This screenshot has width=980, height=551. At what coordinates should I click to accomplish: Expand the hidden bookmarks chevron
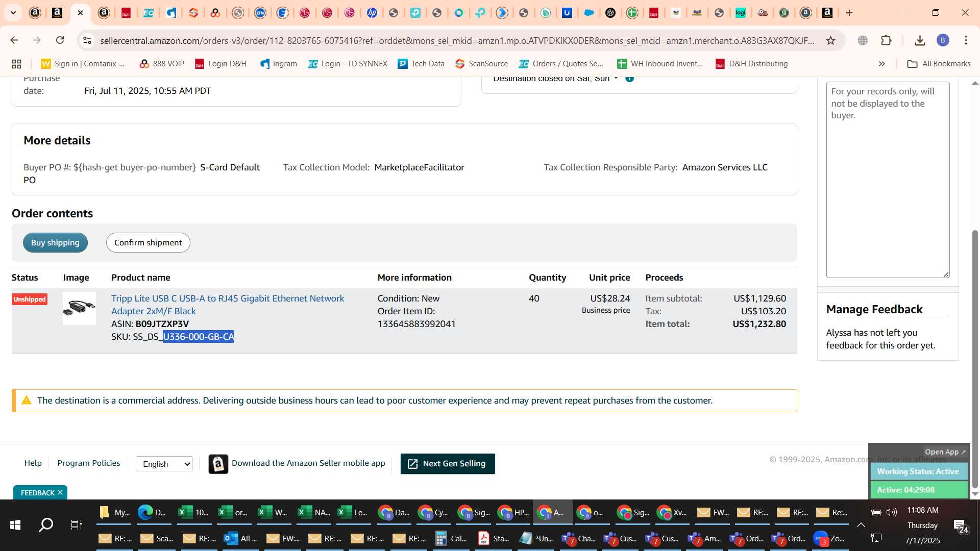coord(881,64)
